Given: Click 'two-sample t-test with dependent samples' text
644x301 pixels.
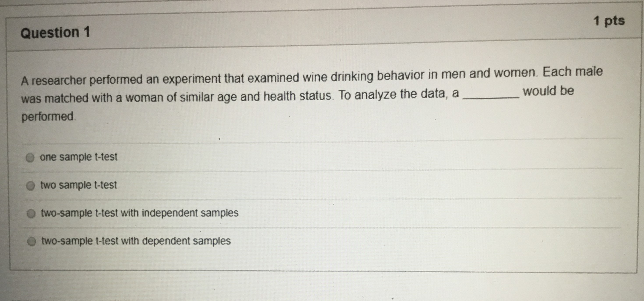Looking at the screenshot, I should click(x=136, y=241).
